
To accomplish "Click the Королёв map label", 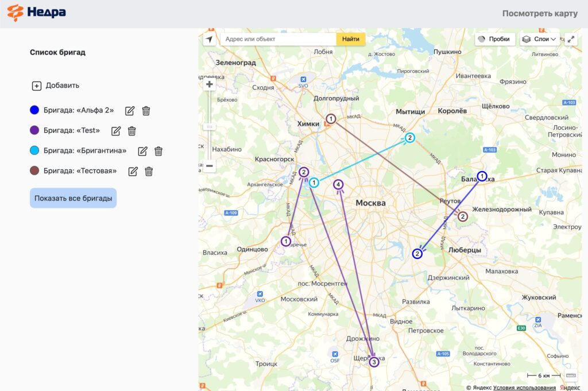I will tap(452, 111).
